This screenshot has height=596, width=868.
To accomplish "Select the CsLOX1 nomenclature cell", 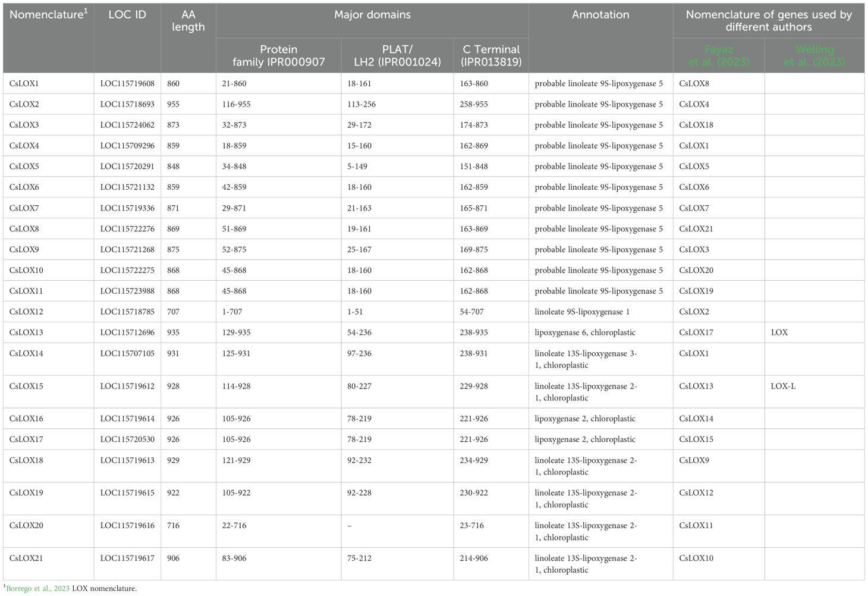I will click(x=24, y=84).
